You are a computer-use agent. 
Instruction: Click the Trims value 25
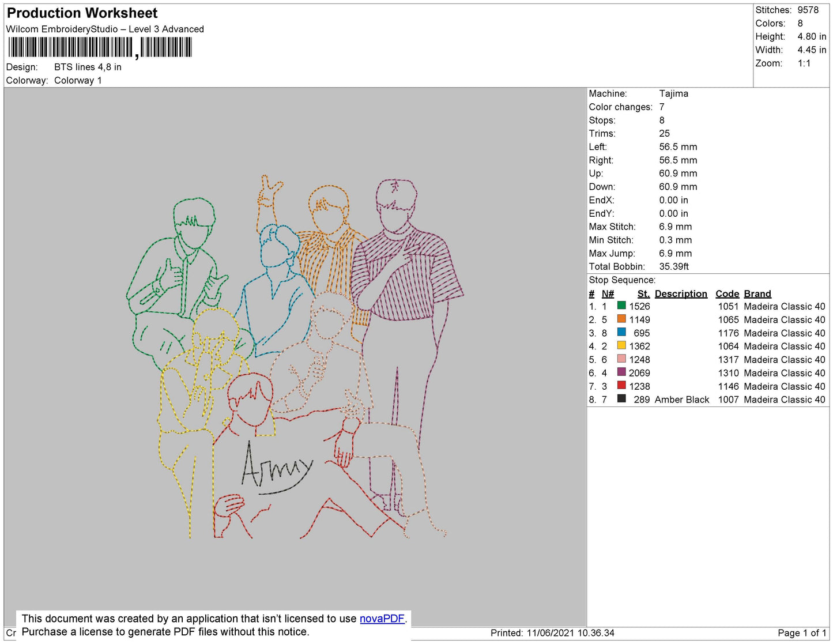665,133
